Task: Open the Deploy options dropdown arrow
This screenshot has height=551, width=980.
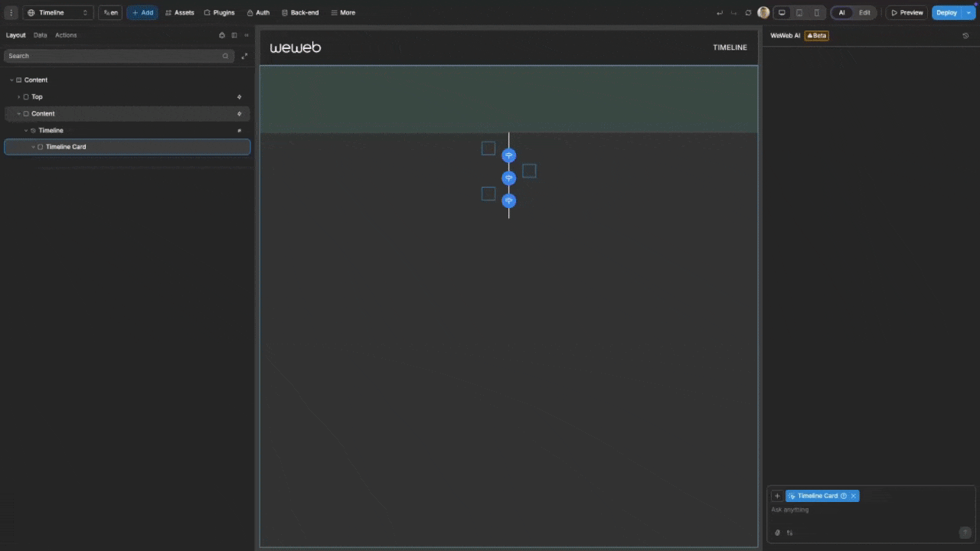Action: pos(968,12)
